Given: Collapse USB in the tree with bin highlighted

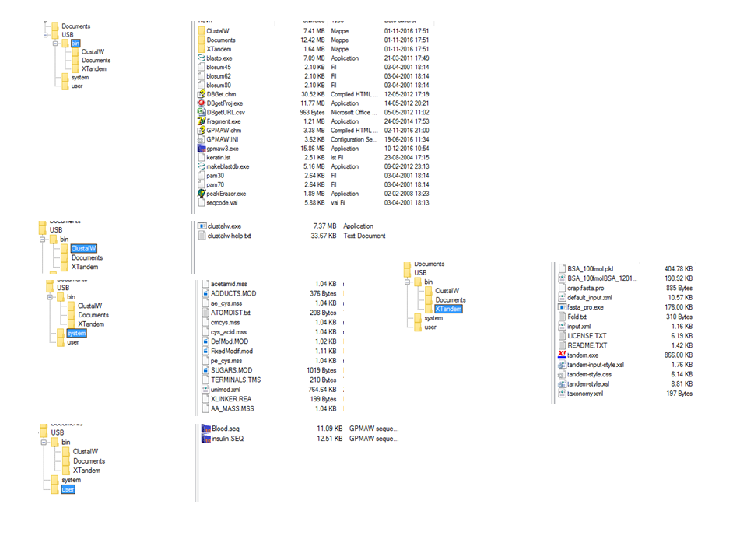Looking at the screenshot, I should [46, 35].
